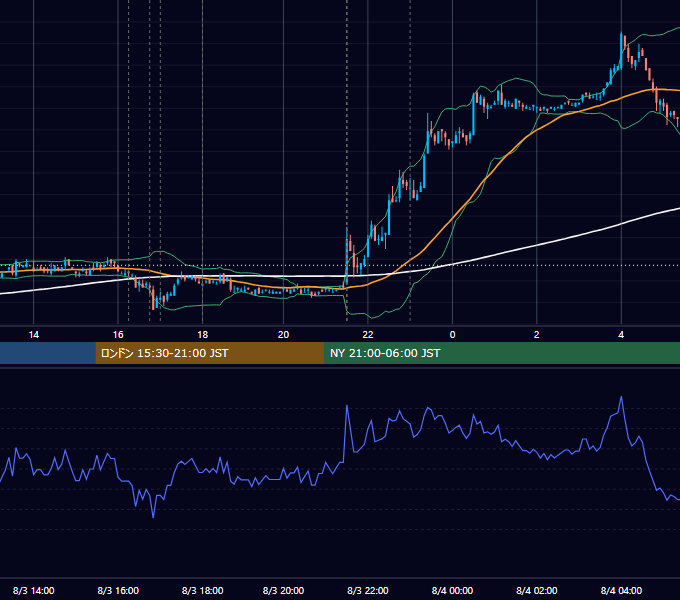Click the 8/3 16:00 indicator axis label
680x600 pixels.
[x=118, y=590]
